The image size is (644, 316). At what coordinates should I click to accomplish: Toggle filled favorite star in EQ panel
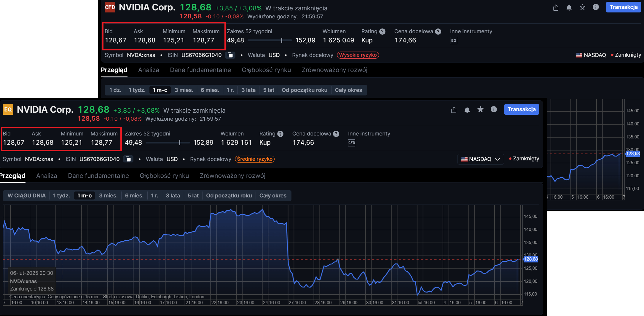(x=480, y=109)
